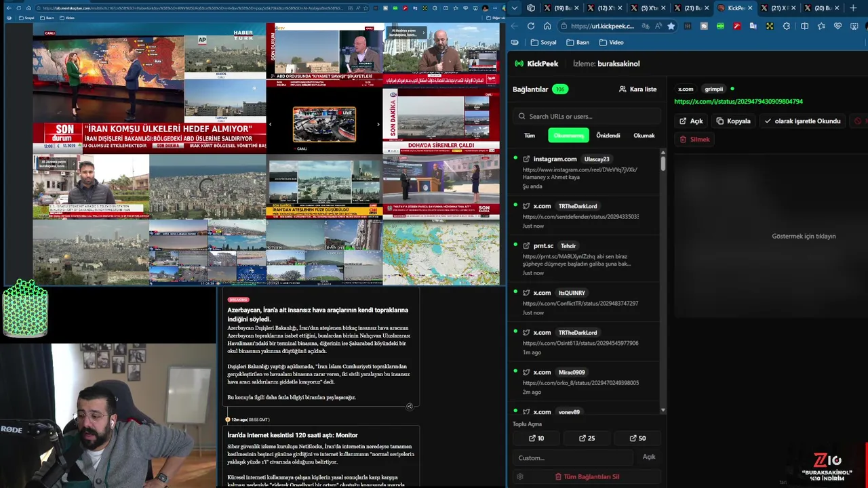Viewport: 868px width, 488px height.
Task: Refresh the left browser window page
Action: pyautogui.click(x=18, y=8)
